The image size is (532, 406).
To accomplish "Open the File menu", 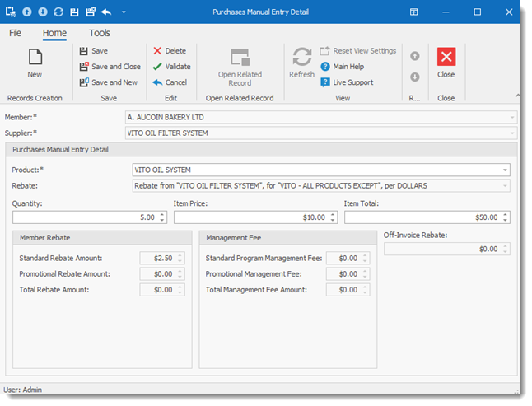I will [x=15, y=33].
